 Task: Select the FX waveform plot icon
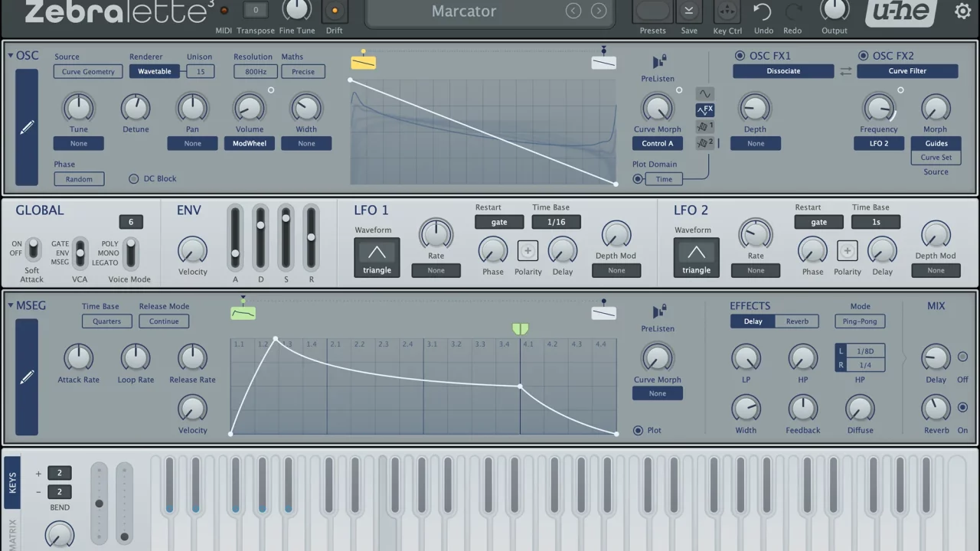(704, 110)
